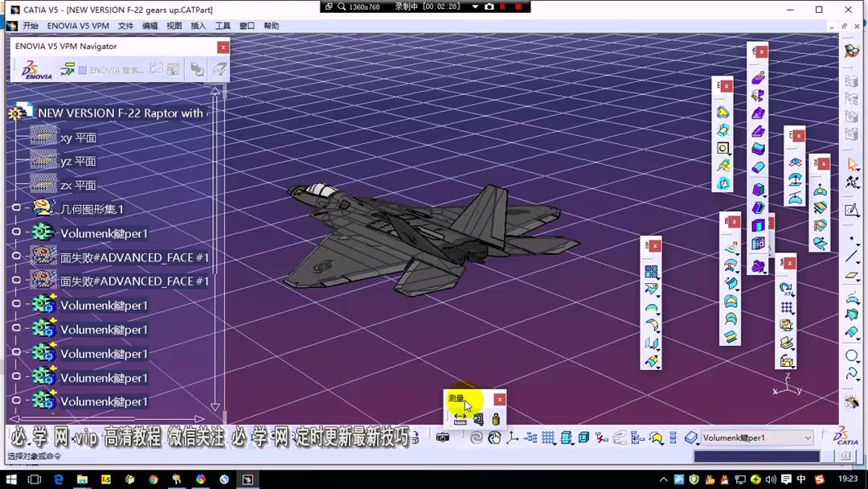Viewport: 868px width, 489px height.
Task: Select xy 平面 in the specification tree
Action: (x=80, y=138)
